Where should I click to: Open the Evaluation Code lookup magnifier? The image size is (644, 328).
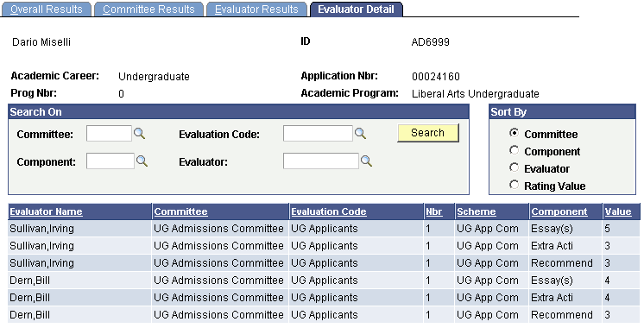(x=360, y=134)
